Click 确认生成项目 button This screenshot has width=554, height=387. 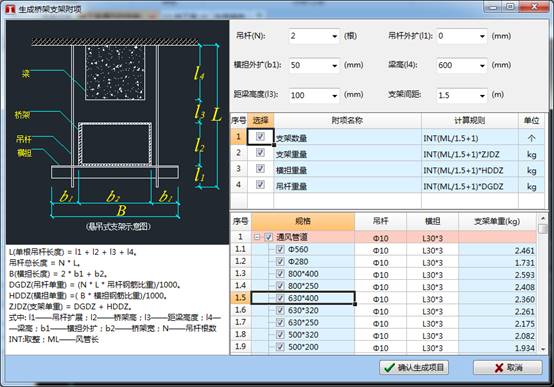pos(414,368)
